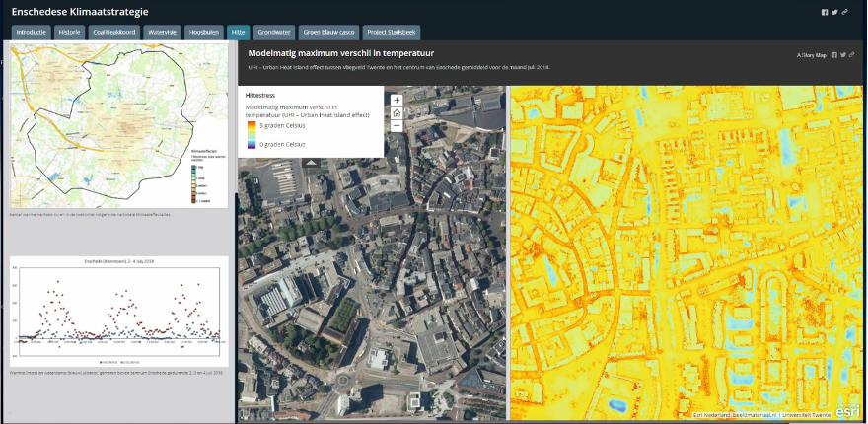This screenshot has height=424, width=868.
Task: Share story on Facebook in top header
Action: [825, 12]
